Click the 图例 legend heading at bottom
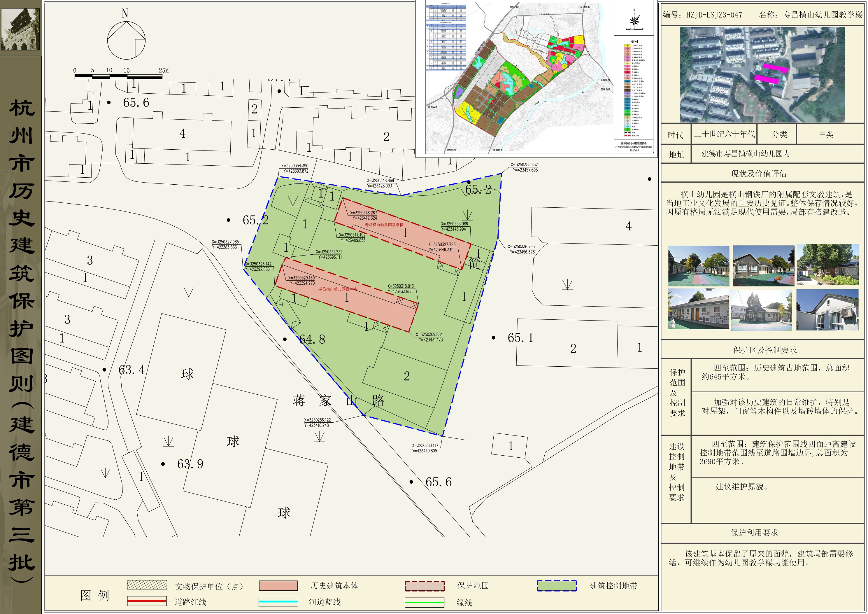This screenshot has height=614, width=868. 94,595
